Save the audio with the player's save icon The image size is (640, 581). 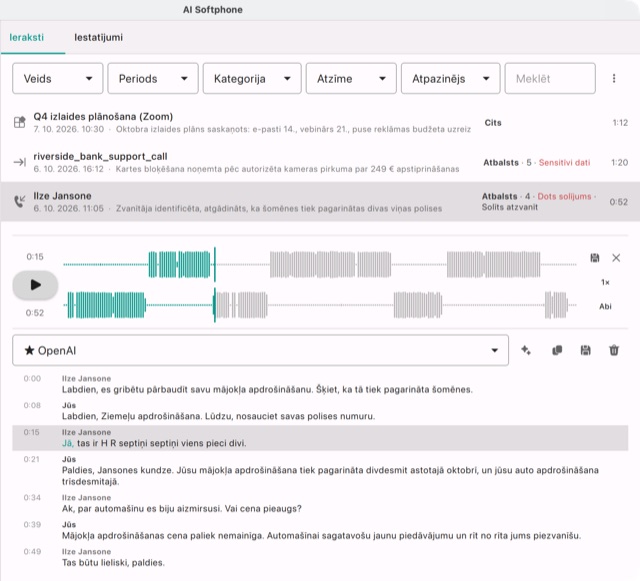pyautogui.click(x=595, y=258)
